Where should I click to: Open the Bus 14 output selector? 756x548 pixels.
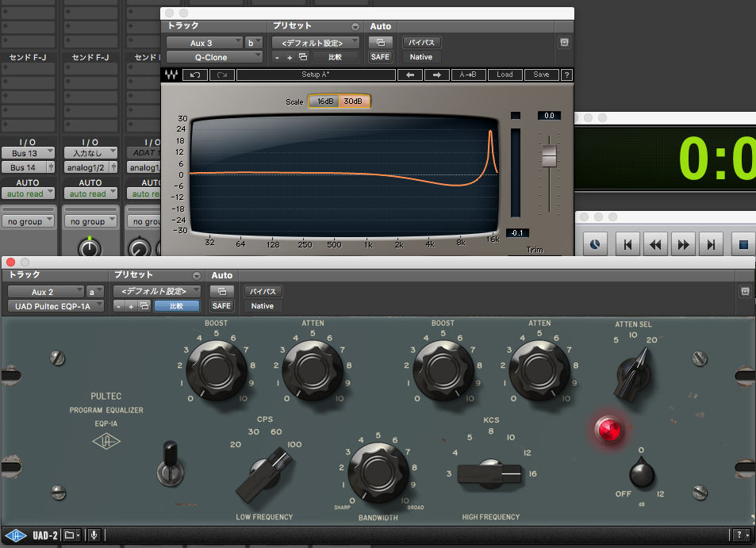[x=24, y=167]
